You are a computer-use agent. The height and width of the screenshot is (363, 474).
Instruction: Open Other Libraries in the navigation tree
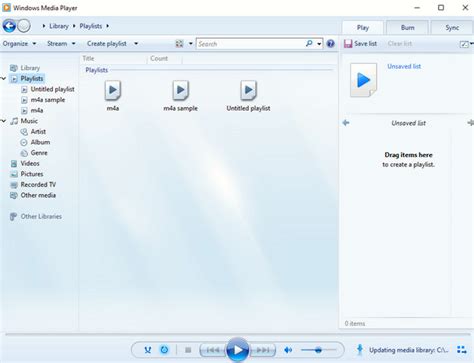pos(41,217)
